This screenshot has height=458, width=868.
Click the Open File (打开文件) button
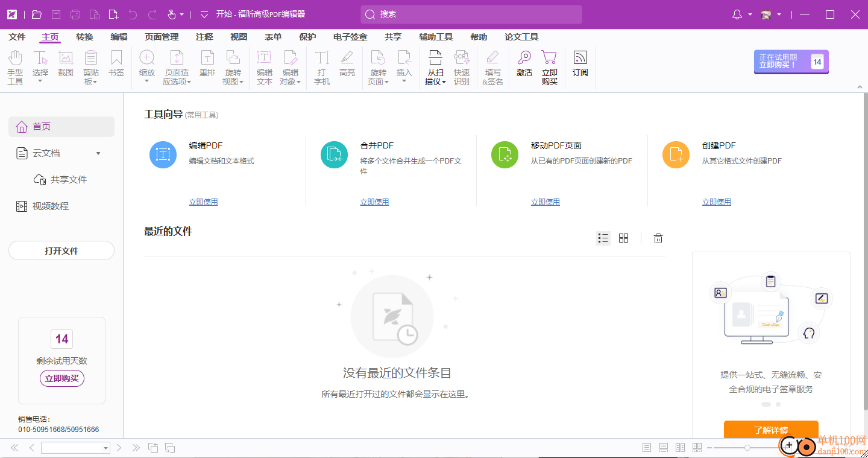point(61,250)
